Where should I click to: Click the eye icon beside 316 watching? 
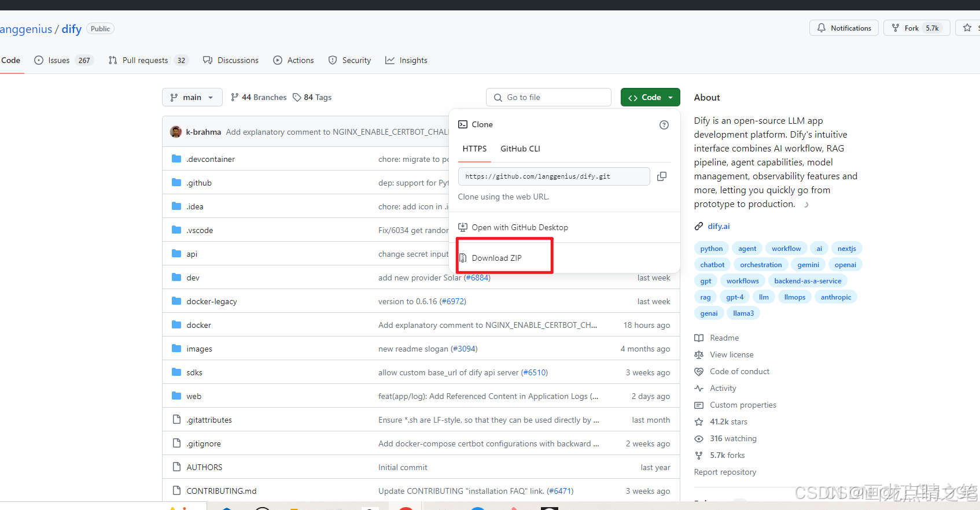699,438
